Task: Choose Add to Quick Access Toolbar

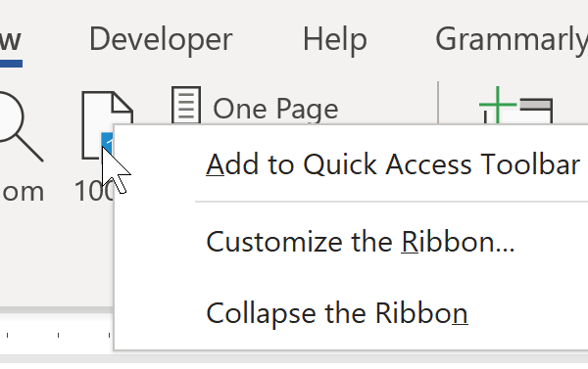Action: [x=393, y=164]
